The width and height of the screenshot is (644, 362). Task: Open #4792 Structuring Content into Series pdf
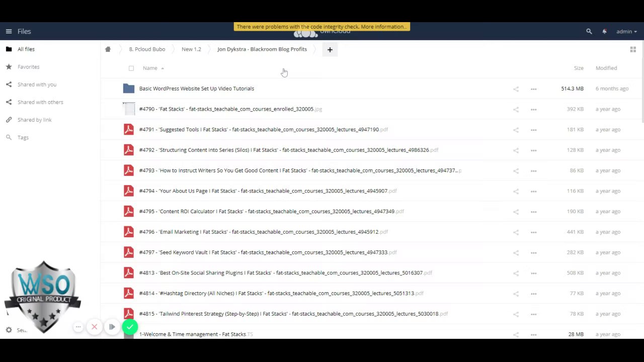pos(289,150)
